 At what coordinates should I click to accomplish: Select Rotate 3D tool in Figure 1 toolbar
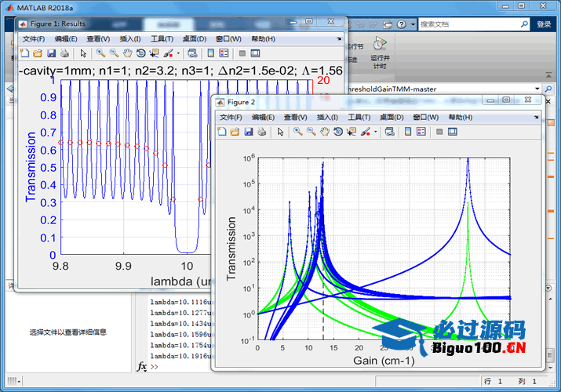(x=140, y=53)
